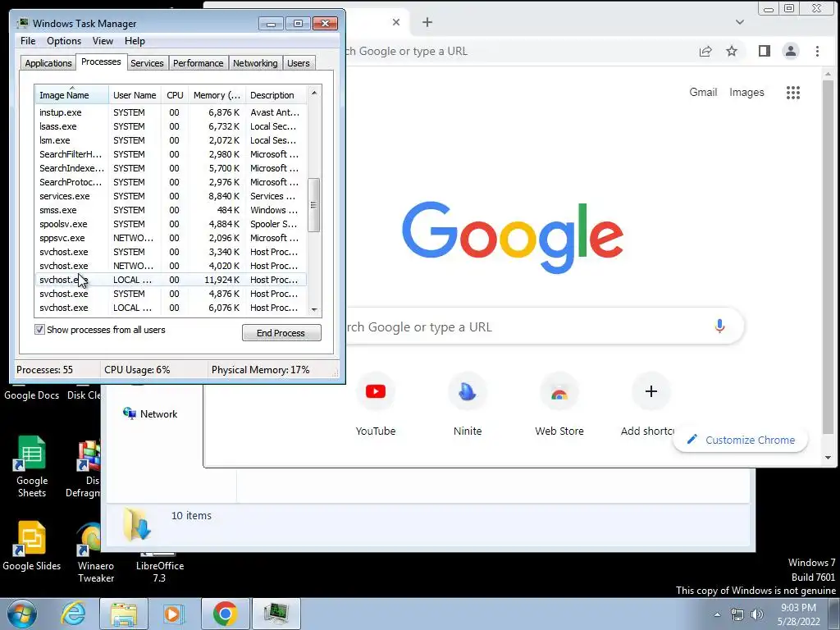Click the network tray icon
Viewport: 840px width, 630px height.
pyautogui.click(x=737, y=614)
